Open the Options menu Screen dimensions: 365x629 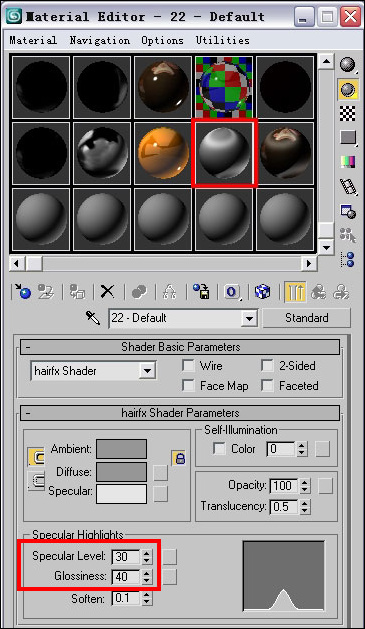coord(162,41)
